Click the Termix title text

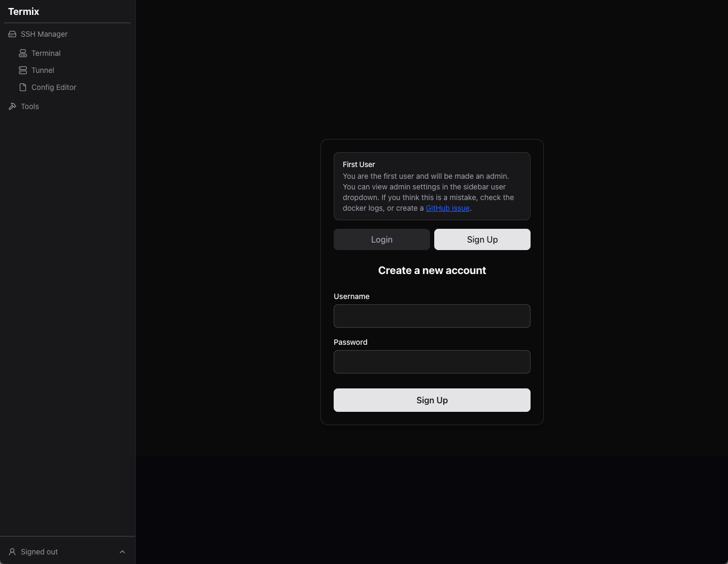(x=23, y=12)
